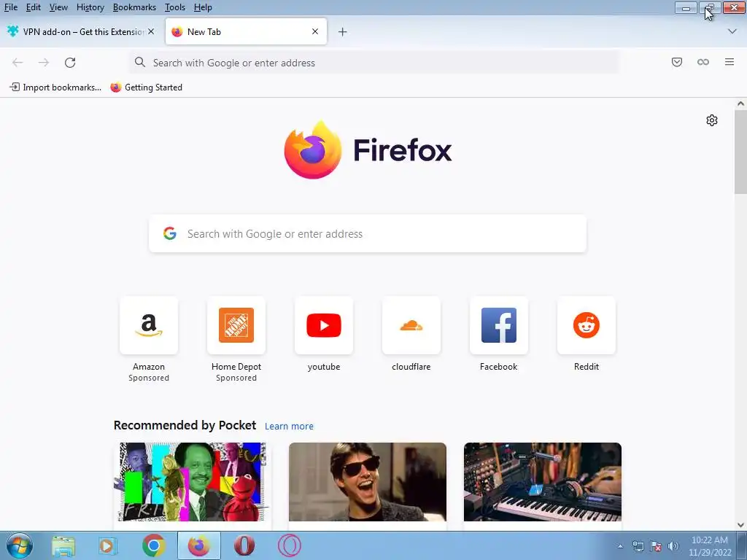Show hidden system tray icons
Image resolution: width=747 pixels, height=560 pixels.
point(620,546)
